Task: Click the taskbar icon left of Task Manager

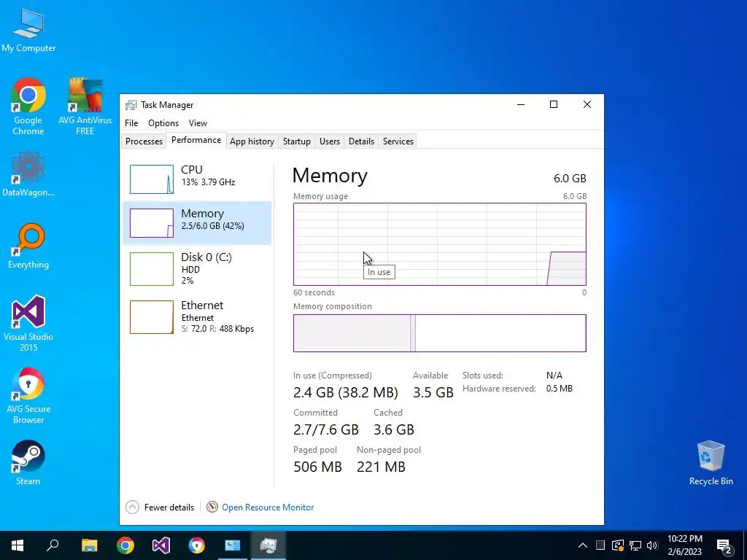Action: (x=233, y=545)
